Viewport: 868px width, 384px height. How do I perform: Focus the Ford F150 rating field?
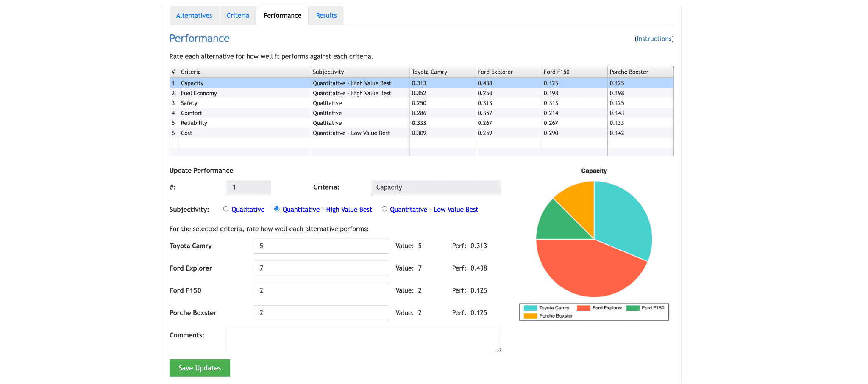pyautogui.click(x=321, y=290)
